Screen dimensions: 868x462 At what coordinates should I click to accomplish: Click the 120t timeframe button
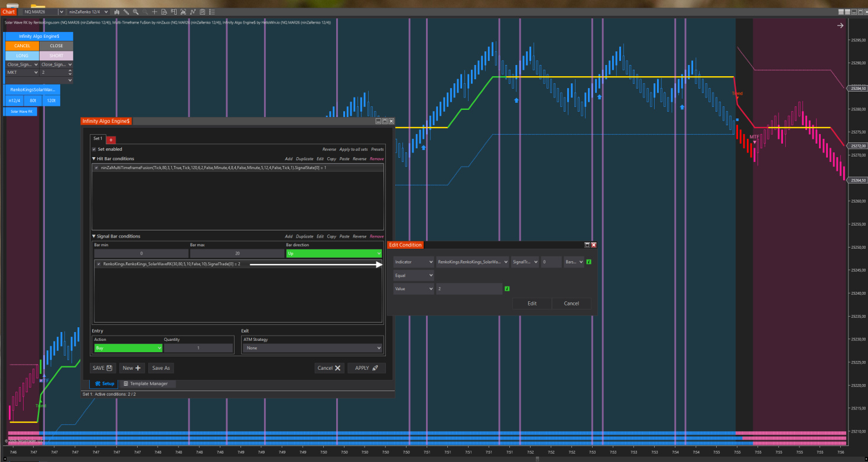click(51, 100)
